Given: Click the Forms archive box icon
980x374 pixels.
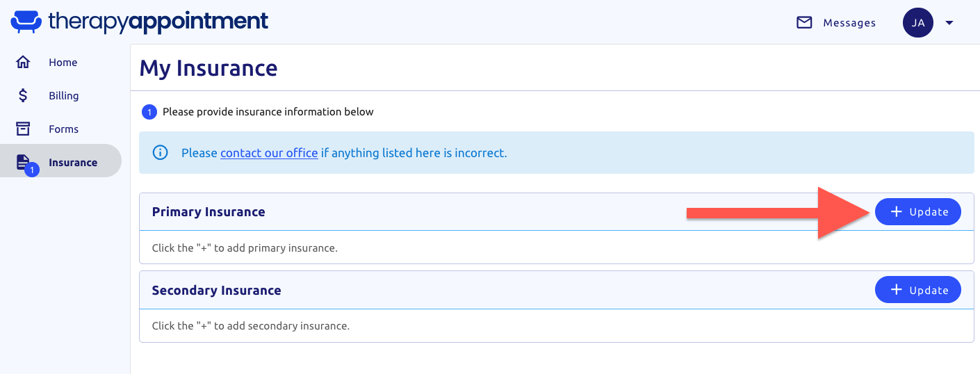Looking at the screenshot, I should (23, 129).
